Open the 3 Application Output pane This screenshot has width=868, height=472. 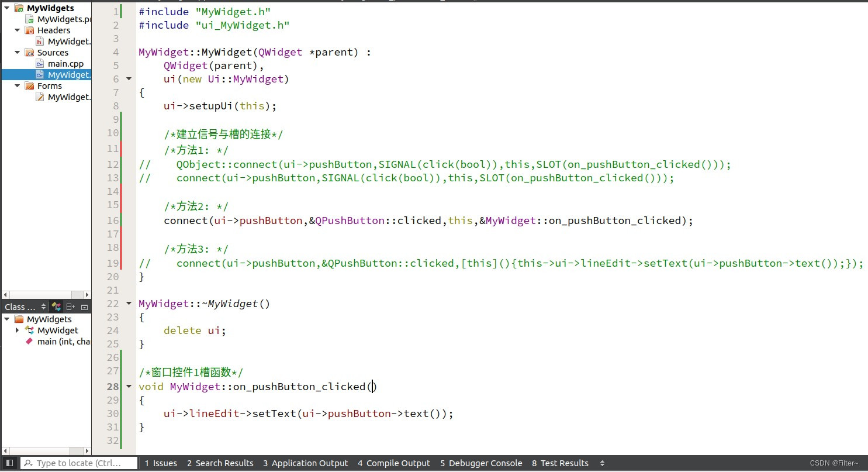tap(305, 463)
